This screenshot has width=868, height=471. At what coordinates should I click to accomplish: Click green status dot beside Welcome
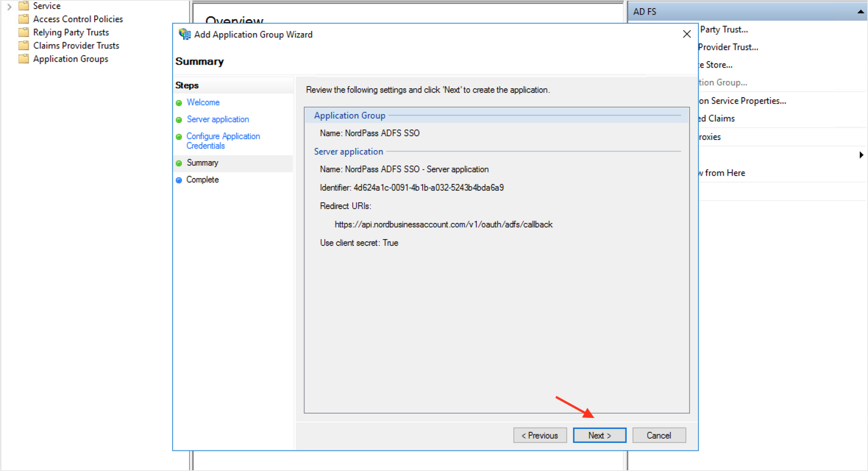tap(179, 103)
